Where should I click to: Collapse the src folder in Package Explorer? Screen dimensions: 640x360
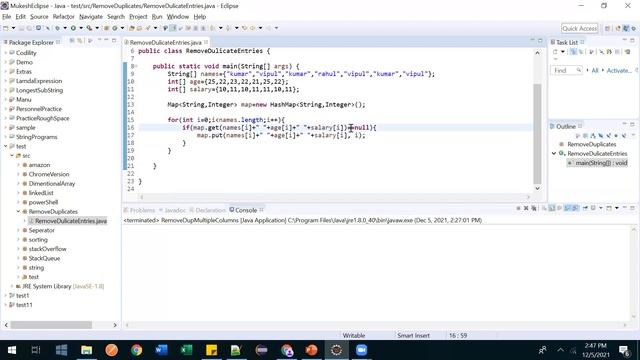[12, 156]
